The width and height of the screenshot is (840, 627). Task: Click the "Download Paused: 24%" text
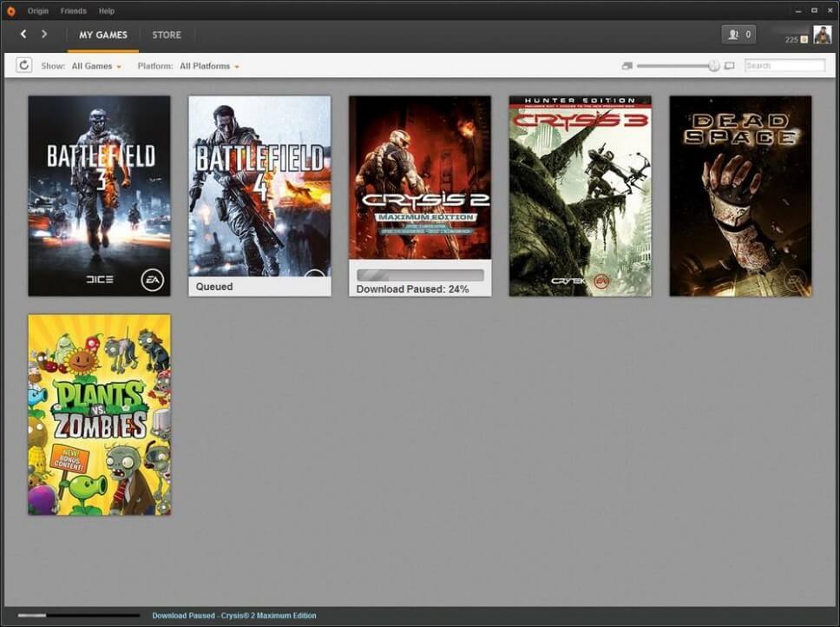tap(412, 289)
